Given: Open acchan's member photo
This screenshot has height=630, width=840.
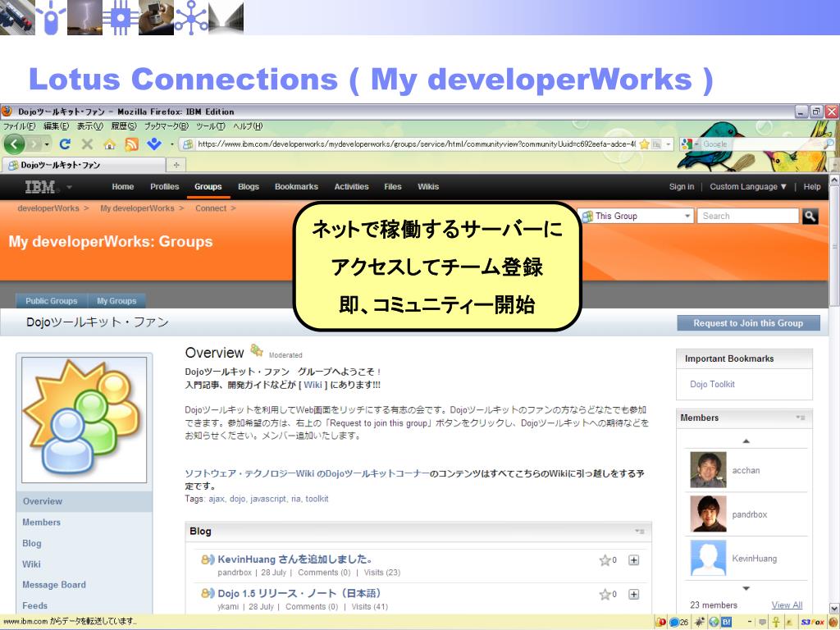Looking at the screenshot, I should (708, 470).
